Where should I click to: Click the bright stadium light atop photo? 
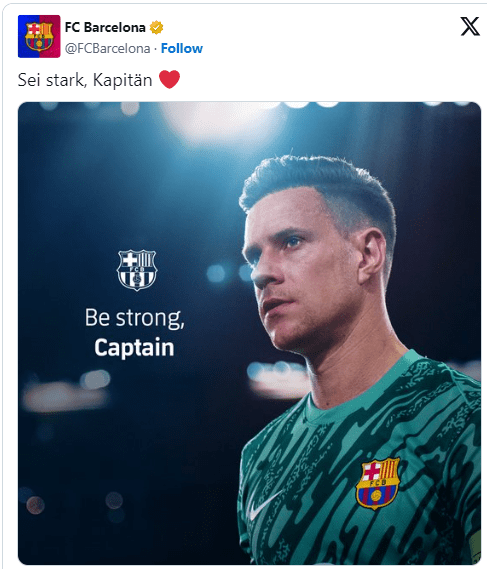[x=218, y=122]
